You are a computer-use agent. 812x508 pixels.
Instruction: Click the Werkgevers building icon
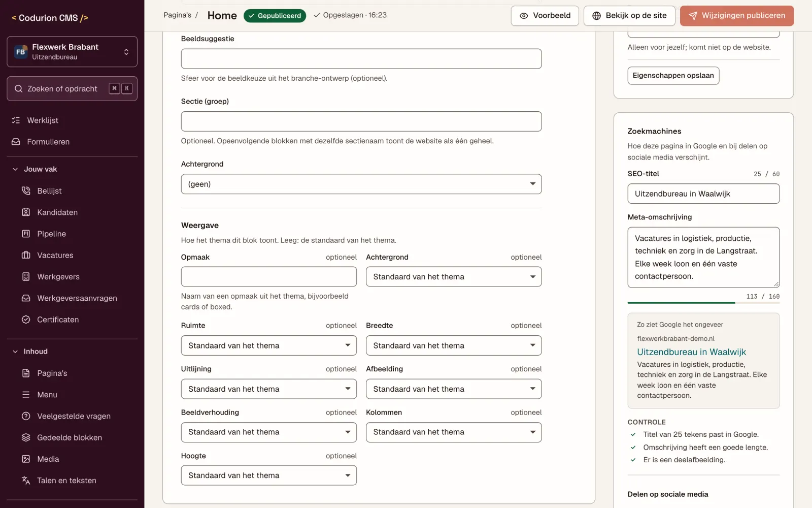pyautogui.click(x=26, y=277)
